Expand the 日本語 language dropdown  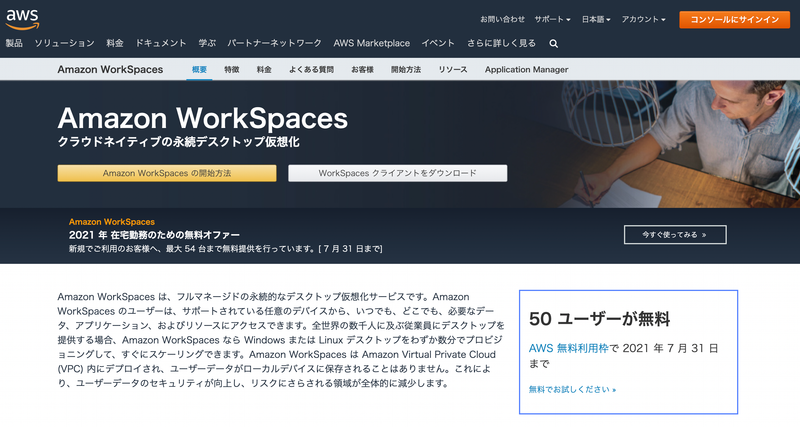click(x=596, y=19)
